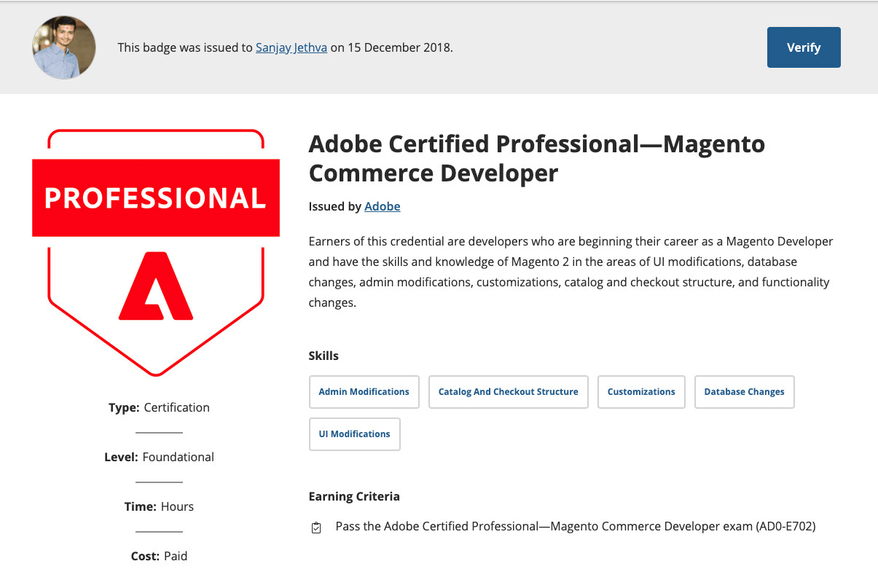The image size is (878, 588).
Task: Click the Time: Hours attribute
Action: click(x=159, y=506)
